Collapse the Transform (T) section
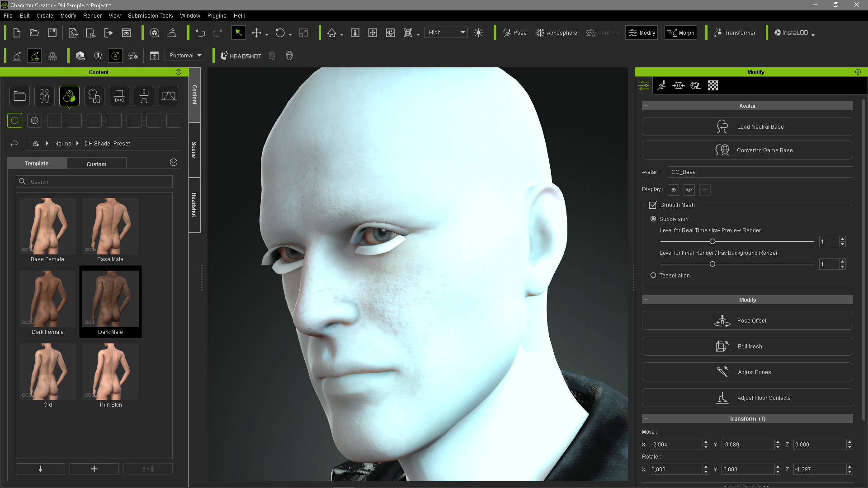The width and height of the screenshot is (868, 488). [646, 418]
